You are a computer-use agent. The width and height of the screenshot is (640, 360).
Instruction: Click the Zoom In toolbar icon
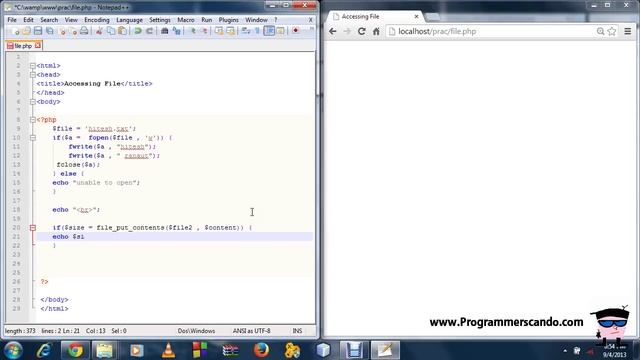[x=192, y=31]
